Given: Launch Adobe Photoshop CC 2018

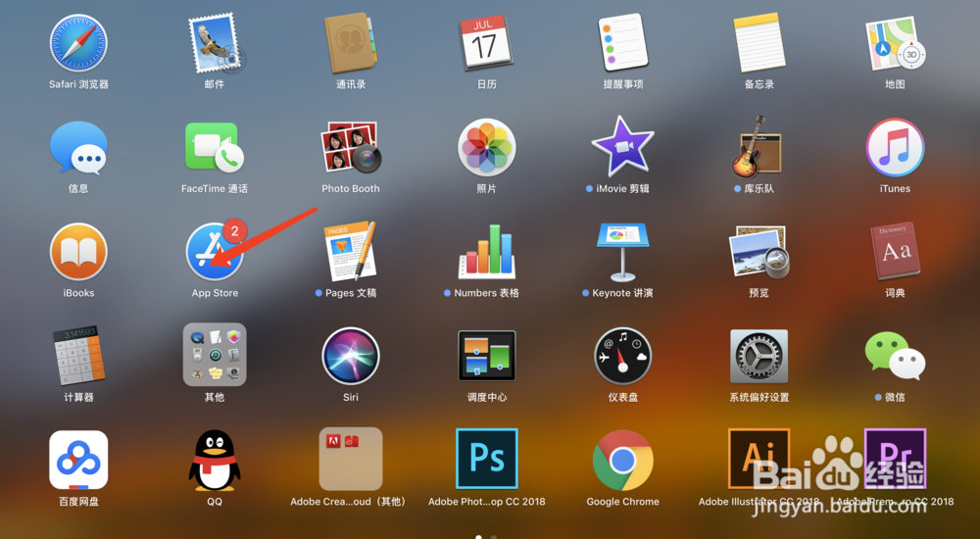Looking at the screenshot, I should pyautogui.click(x=486, y=459).
